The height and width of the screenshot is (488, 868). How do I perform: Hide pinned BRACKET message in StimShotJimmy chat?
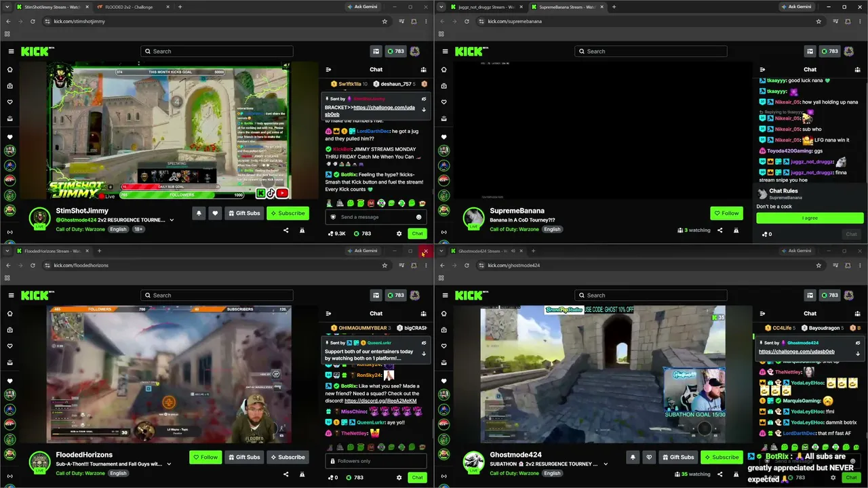coord(424,99)
